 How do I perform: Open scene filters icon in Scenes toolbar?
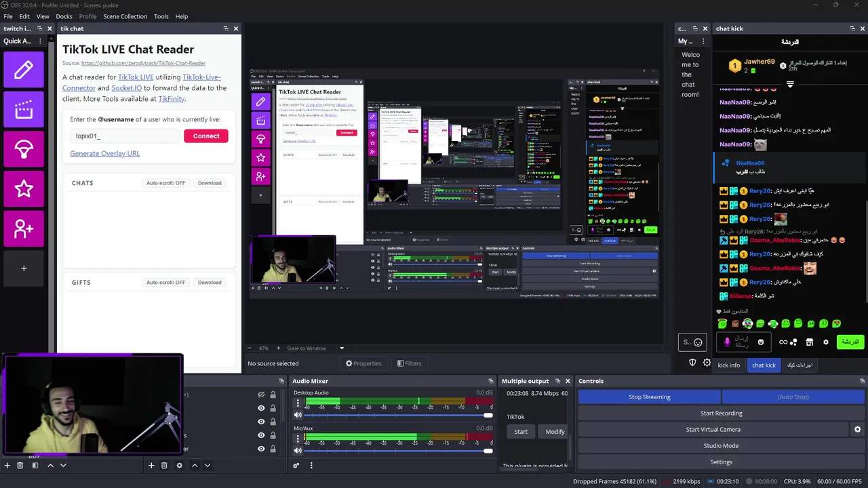point(35,466)
